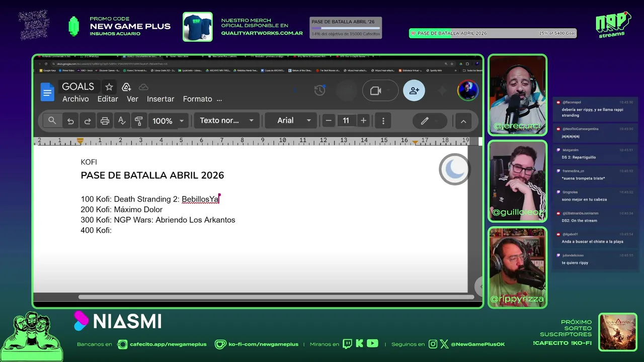This screenshot has height=362, width=644.
Task: Click the horizontal scrollbar under the document
Action: 276,297
